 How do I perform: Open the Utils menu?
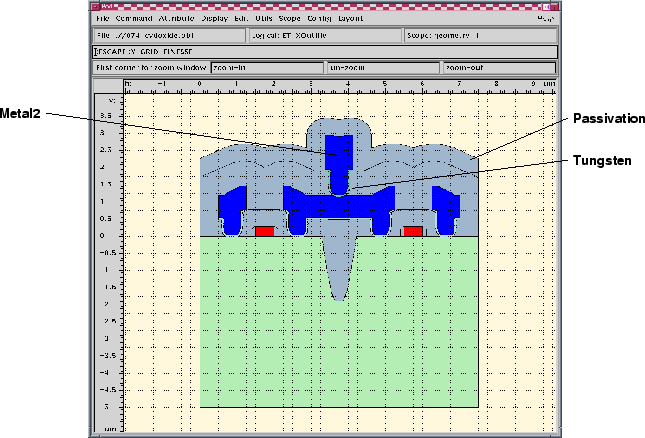tap(267, 19)
